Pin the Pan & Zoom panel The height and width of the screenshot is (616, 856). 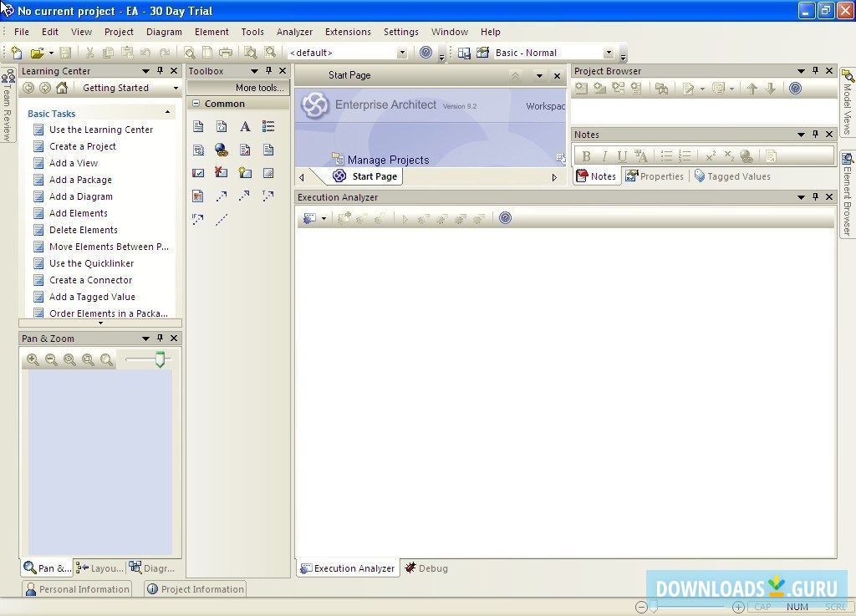tap(160, 338)
